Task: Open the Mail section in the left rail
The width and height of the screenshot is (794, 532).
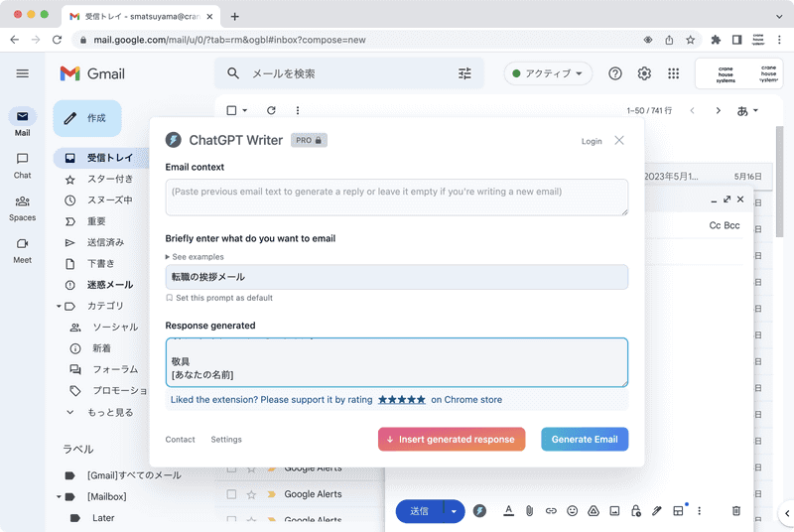Action: pos(22,122)
